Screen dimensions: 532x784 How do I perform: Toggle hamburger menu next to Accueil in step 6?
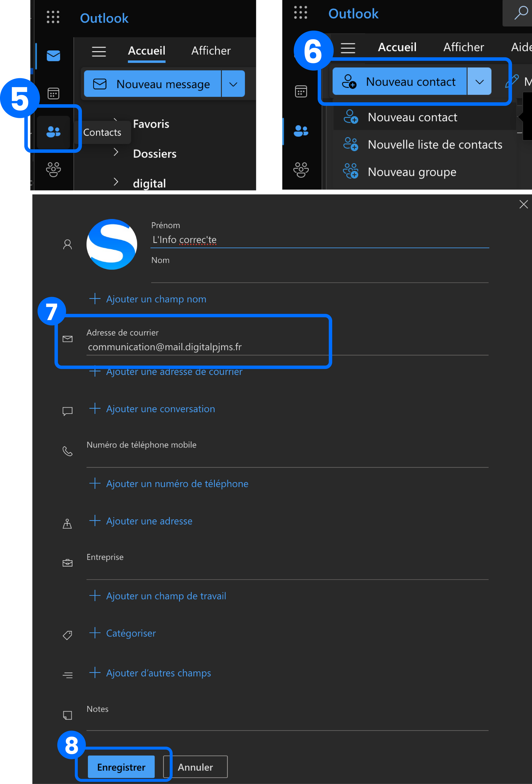[347, 48]
